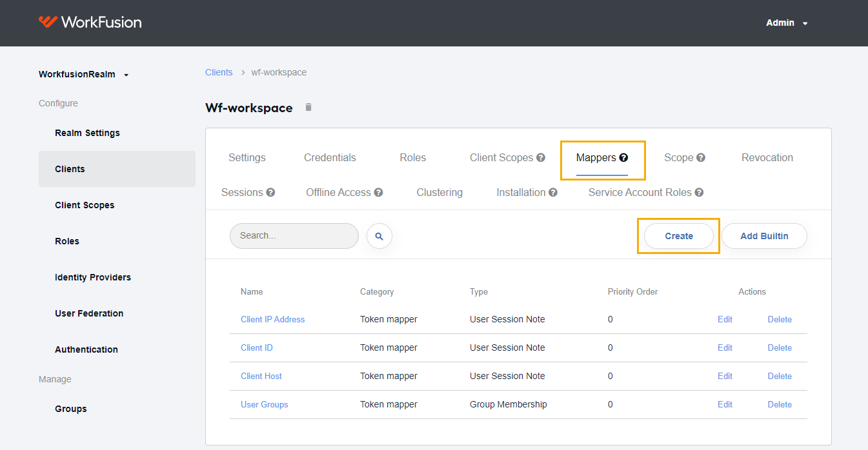Open the Sessions tab

click(x=242, y=192)
